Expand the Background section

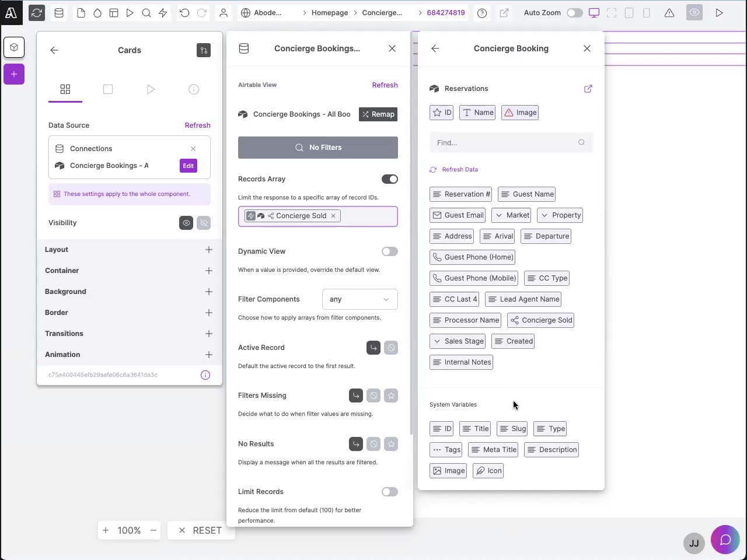pyautogui.click(x=130, y=292)
